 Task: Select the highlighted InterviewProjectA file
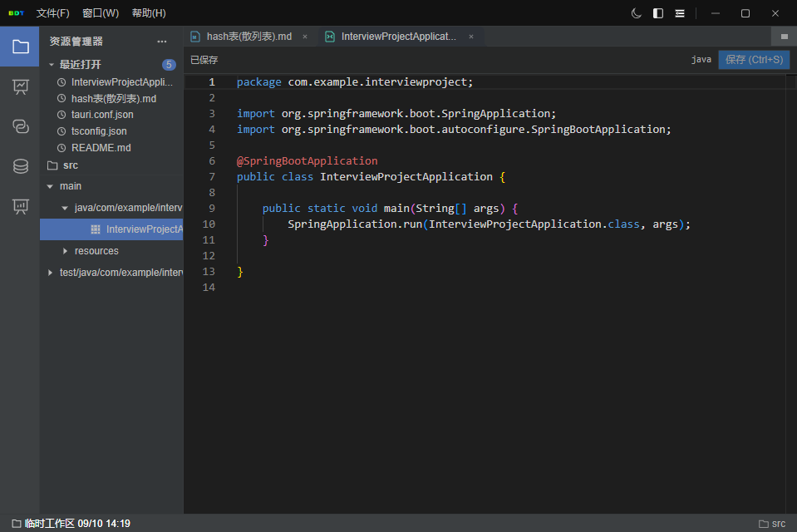tap(112, 229)
